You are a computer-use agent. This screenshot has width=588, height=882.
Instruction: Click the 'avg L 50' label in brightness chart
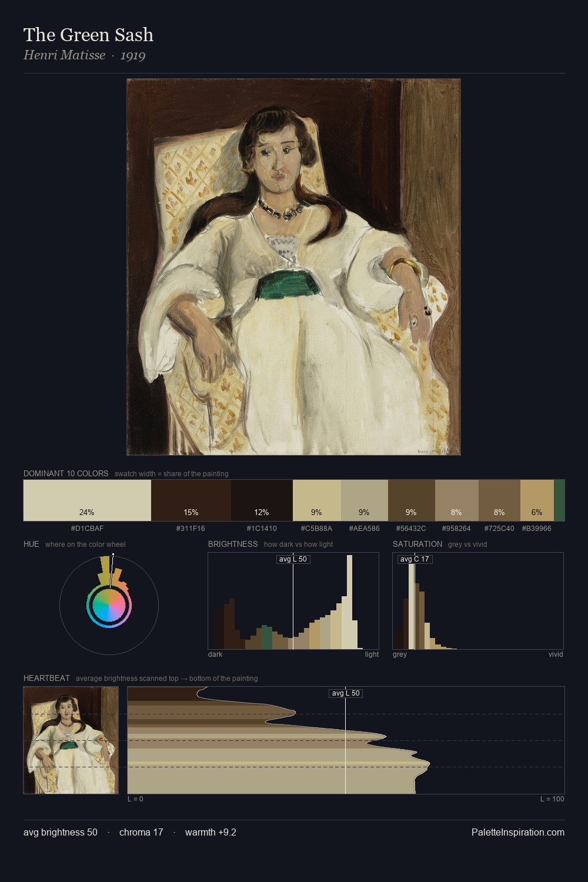click(293, 559)
